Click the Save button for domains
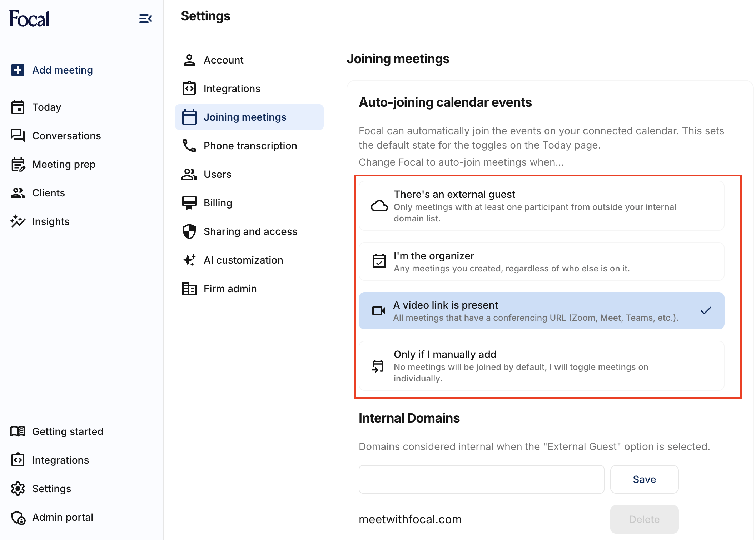 644,479
